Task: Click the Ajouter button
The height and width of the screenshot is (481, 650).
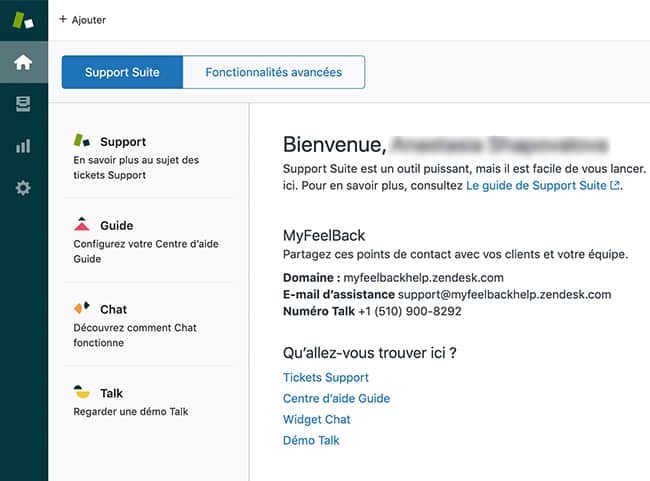Action: pos(82,19)
